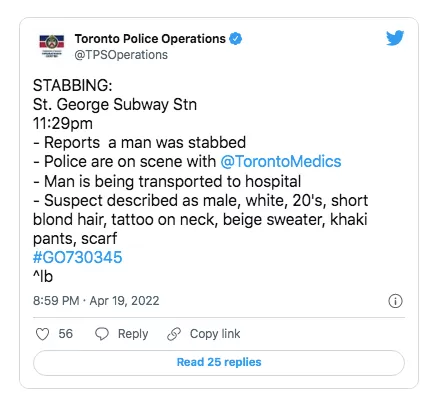This screenshot has width=439, height=406.
Task: Like the tweet with the heart icon
Action: point(42,334)
